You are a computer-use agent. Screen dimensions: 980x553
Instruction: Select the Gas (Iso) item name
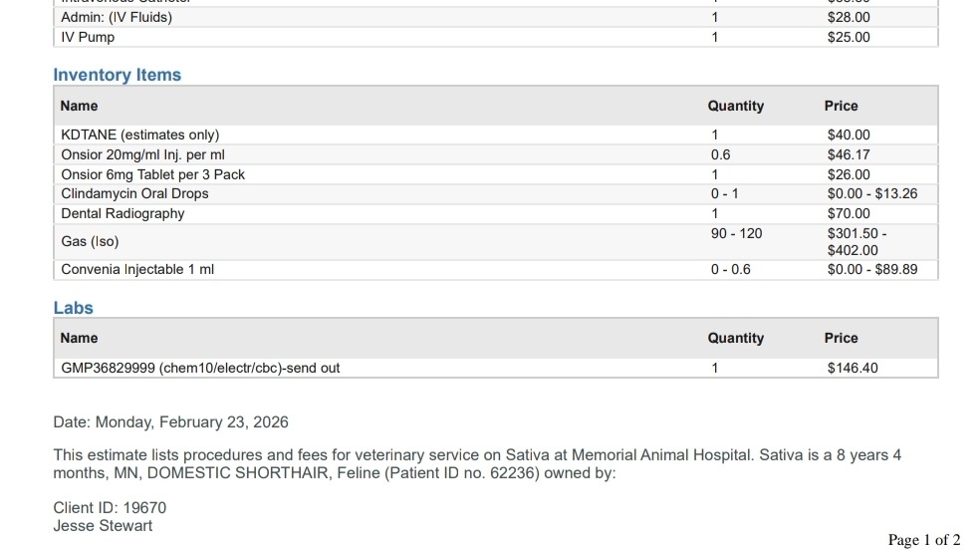tap(90, 241)
